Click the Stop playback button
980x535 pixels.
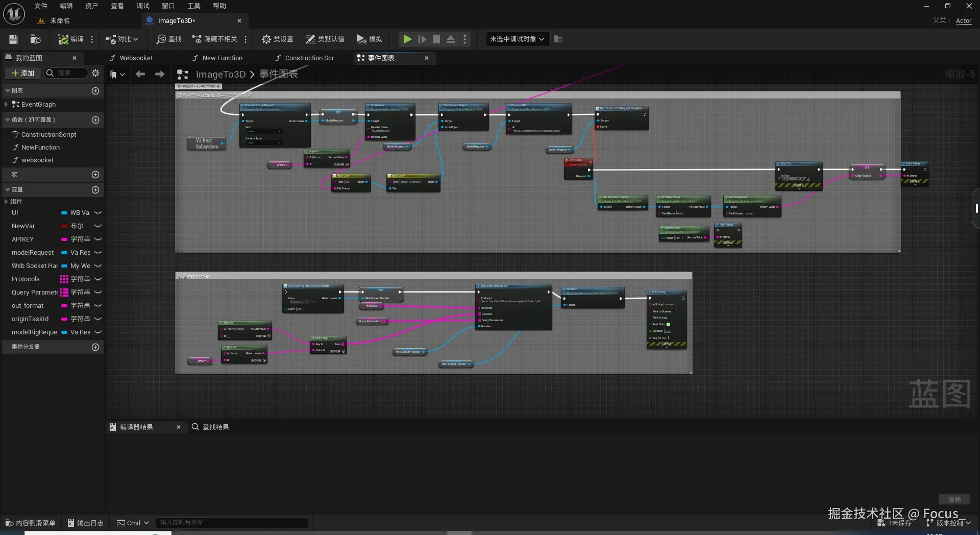[x=436, y=39]
